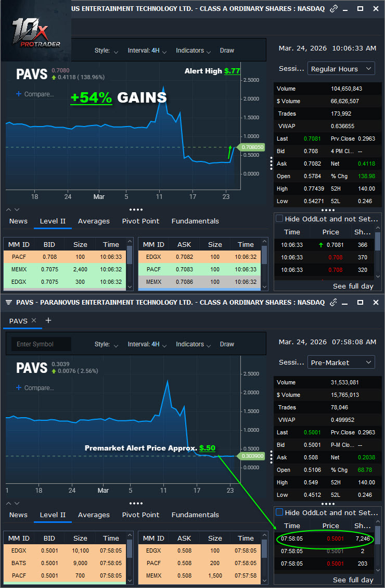The image size is (385, 588).
Task: Enable Hide OddLot checkbox in top window
Action: [279, 219]
